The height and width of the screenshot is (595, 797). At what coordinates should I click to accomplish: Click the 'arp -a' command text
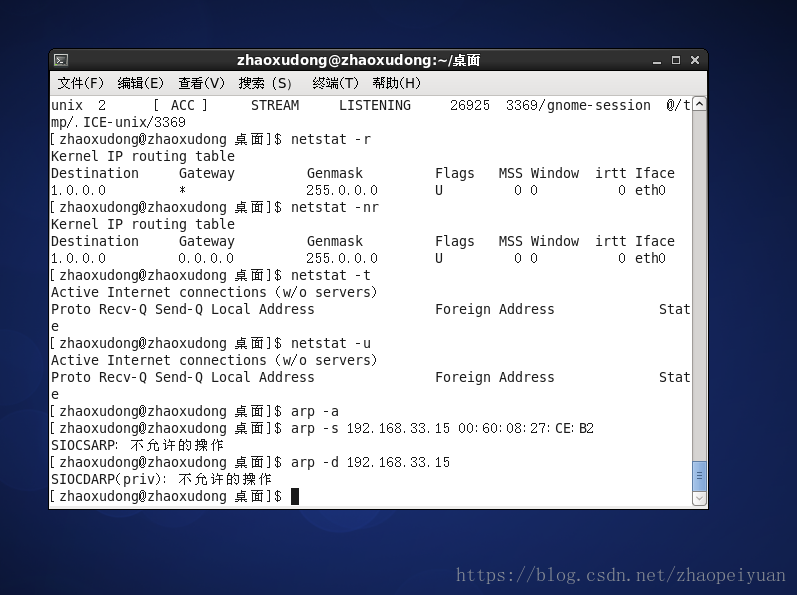pos(315,411)
